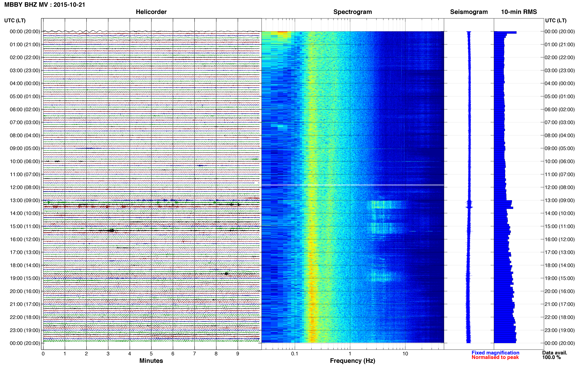This screenshot has height=368, width=588.
Task: Click the '0.1' frequency axis tick
Action: [x=295, y=354]
